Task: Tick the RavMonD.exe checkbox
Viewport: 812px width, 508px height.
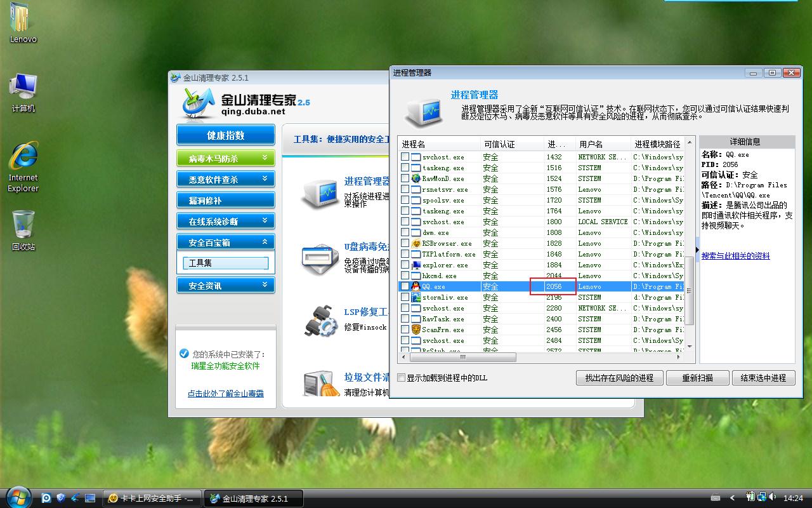Action: [405, 178]
